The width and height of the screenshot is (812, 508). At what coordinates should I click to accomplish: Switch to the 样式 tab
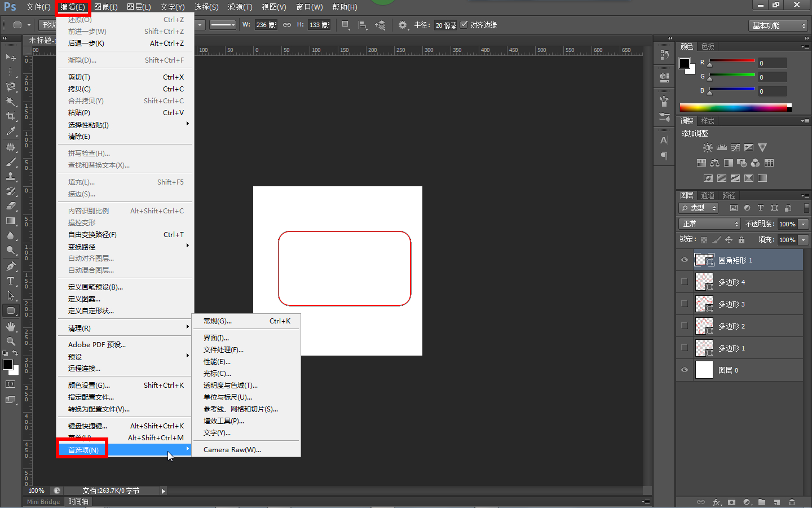coord(708,121)
